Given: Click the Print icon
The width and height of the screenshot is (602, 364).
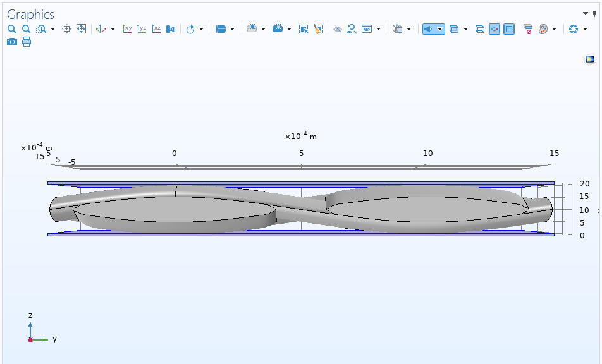Looking at the screenshot, I should pyautogui.click(x=27, y=42).
